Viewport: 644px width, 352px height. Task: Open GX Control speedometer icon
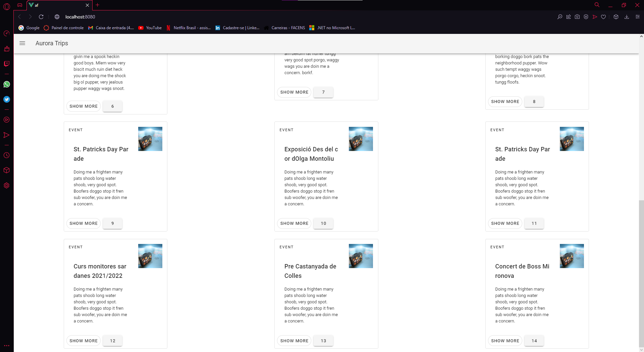pos(7,34)
